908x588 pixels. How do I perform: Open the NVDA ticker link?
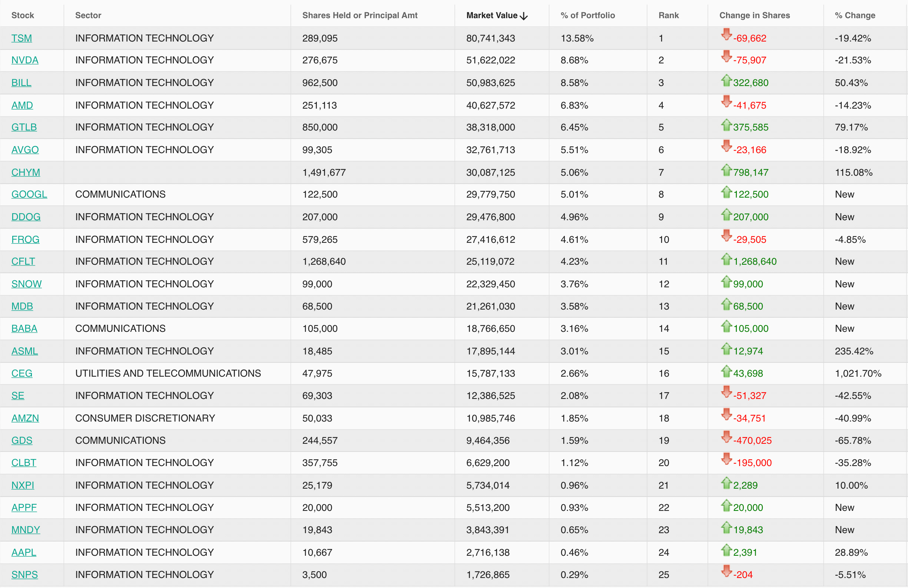coord(25,60)
